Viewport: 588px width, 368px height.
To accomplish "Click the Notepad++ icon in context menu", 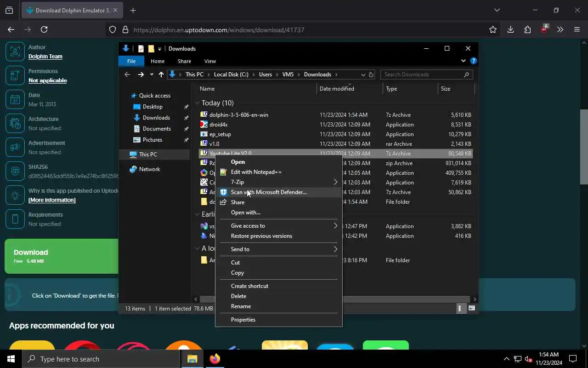I will (223, 172).
